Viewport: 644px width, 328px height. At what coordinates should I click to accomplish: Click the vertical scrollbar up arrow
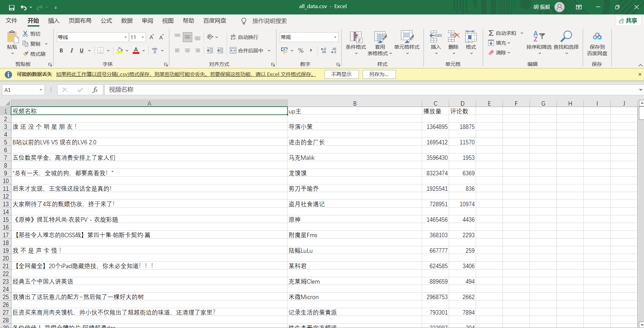[641, 103]
